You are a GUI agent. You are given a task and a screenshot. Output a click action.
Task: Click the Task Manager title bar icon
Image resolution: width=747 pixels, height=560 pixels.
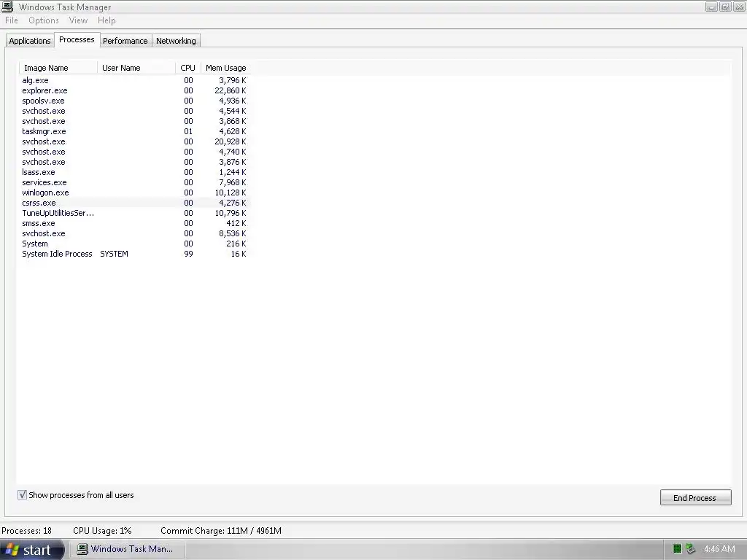pos(7,7)
